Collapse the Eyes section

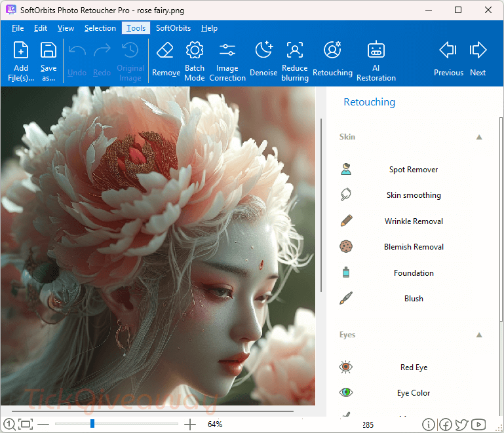pyautogui.click(x=479, y=335)
